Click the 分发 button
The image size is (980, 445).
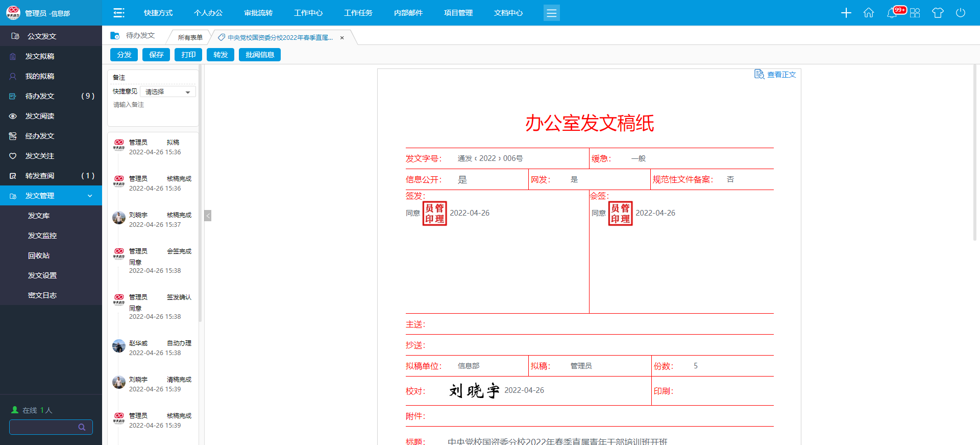124,55
